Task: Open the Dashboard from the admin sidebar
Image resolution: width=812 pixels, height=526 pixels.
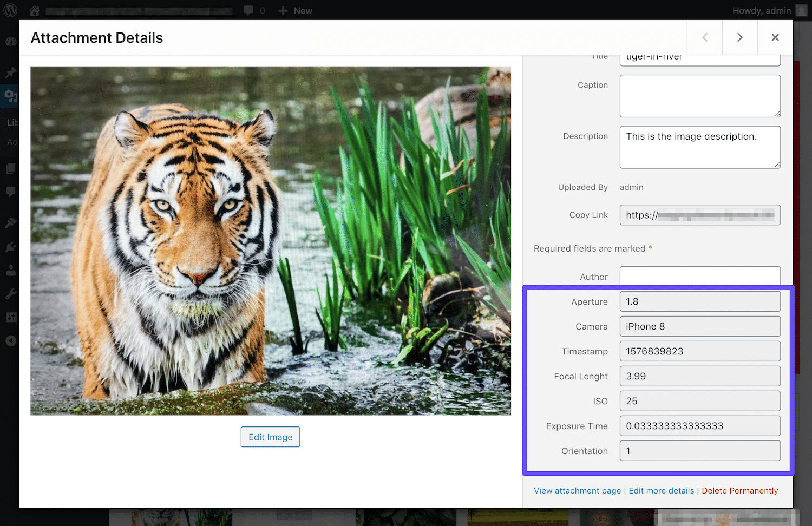Action: coord(10,41)
